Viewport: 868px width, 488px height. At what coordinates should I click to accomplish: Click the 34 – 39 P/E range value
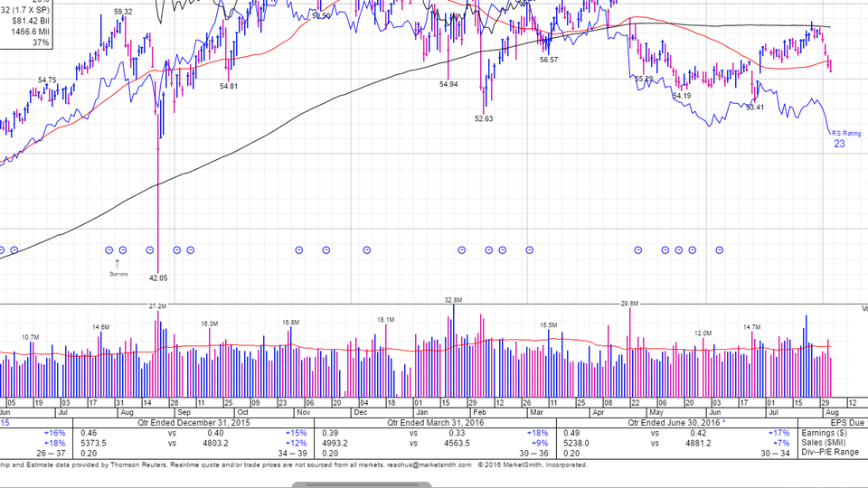coord(292,453)
